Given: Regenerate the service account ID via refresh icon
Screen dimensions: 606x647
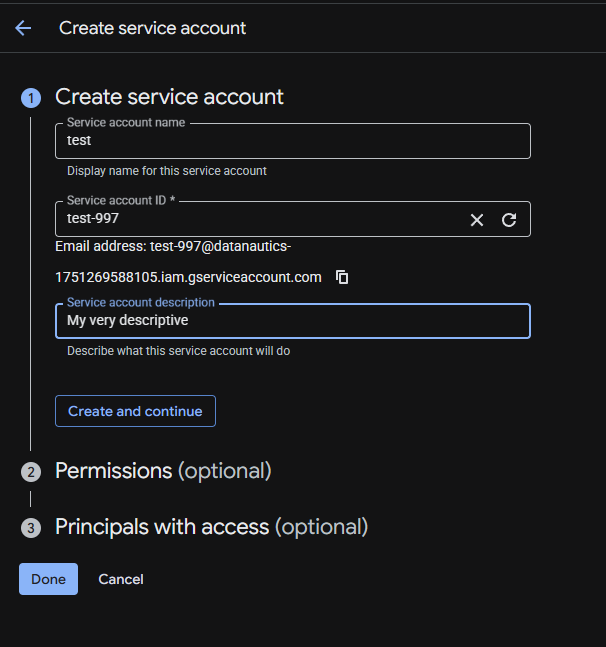Looking at the screenshot, I should 509,220.
